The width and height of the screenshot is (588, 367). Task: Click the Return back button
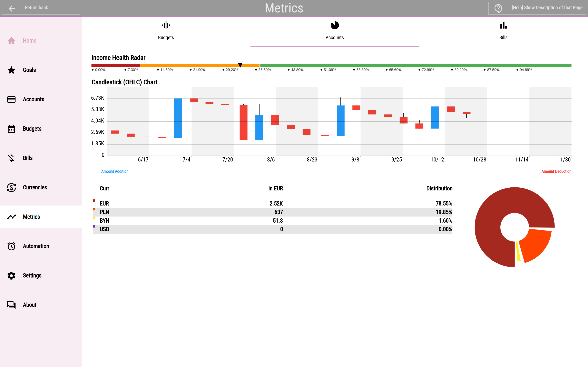(x=41, y=8)
